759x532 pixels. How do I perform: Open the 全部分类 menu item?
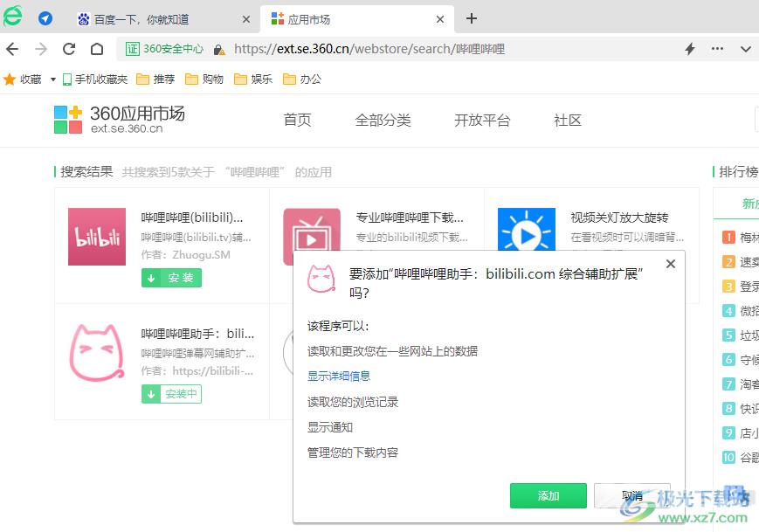point(383,120)
